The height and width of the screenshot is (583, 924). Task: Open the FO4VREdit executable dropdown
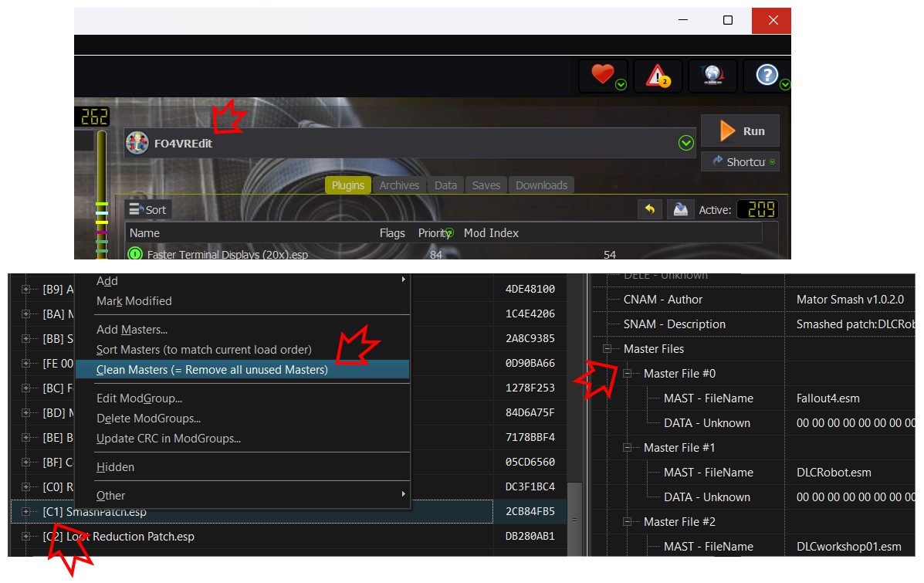[685, 143]
